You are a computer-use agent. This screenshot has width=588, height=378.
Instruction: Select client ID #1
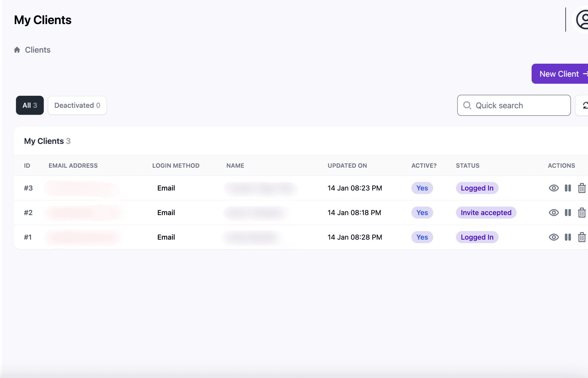(28, 237)
